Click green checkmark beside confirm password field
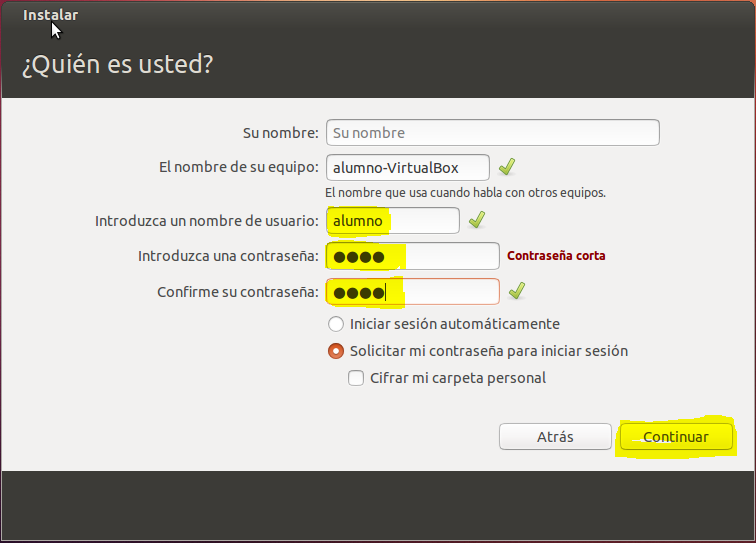This screenshot has width=756, height=543. pyautogui.click(x=517, y=291)
